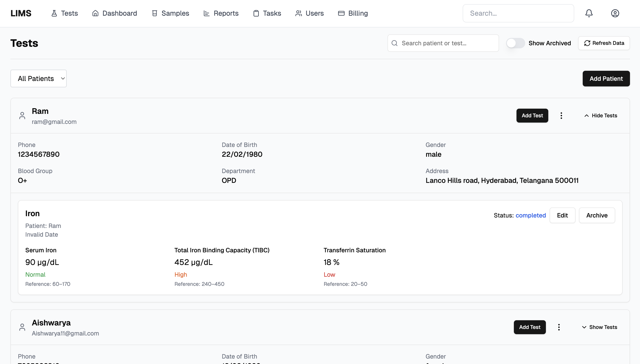Toggle Show Archived switch

(x=515, y=43)
